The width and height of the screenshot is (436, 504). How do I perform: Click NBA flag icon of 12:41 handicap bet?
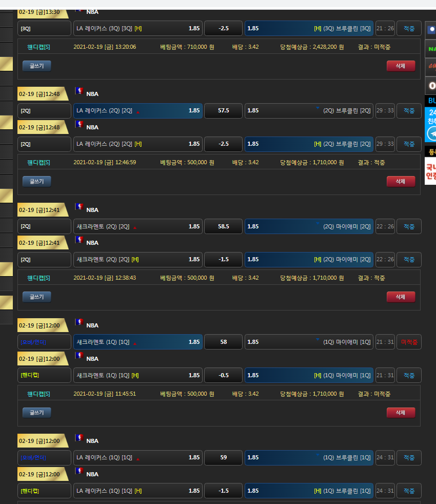(79, 240)
